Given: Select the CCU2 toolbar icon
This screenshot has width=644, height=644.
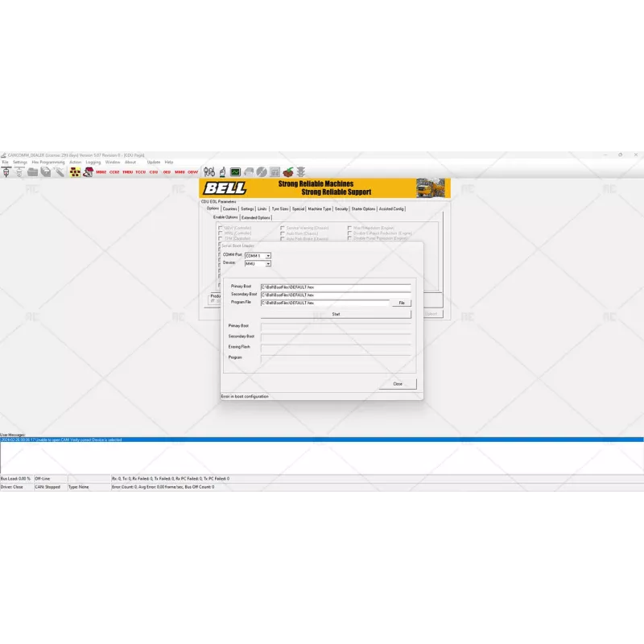Looking at the screenshot, I should pyautogui.click(x=113, y=171).
